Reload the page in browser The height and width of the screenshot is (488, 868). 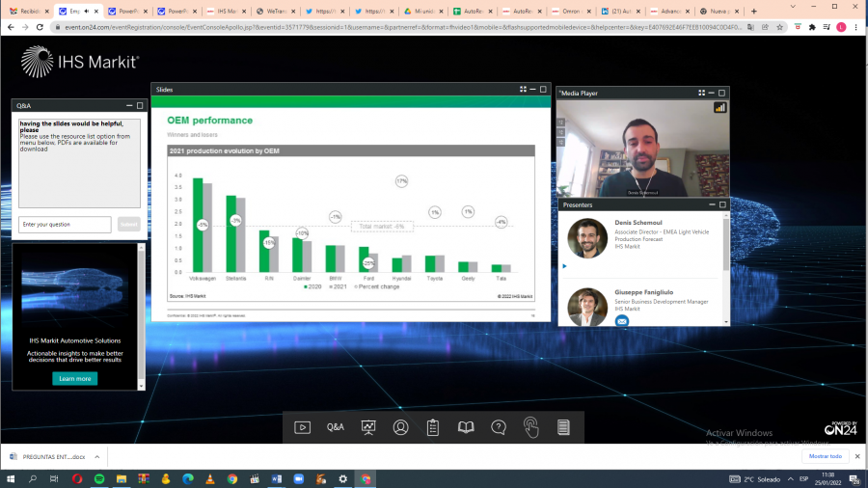click(x=40, y=27)
